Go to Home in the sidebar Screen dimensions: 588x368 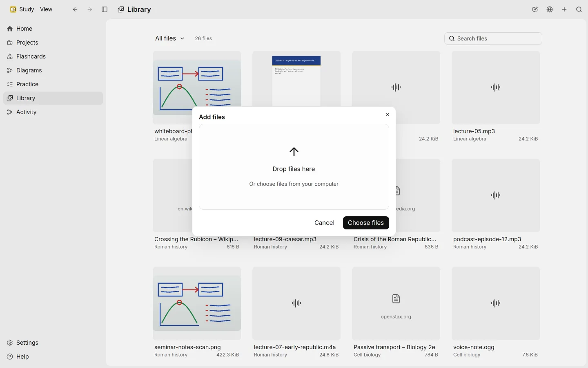click(x=53, y=29)
